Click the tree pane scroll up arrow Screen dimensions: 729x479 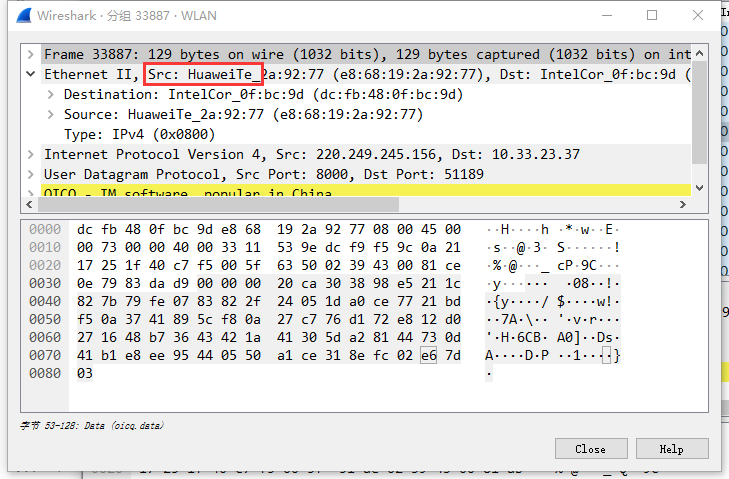tap(699, 53)
